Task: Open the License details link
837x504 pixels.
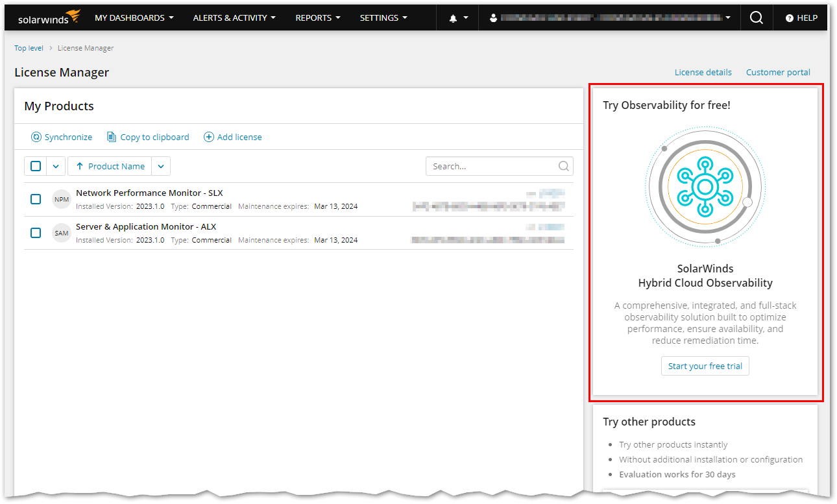Action: coord(703,73)
